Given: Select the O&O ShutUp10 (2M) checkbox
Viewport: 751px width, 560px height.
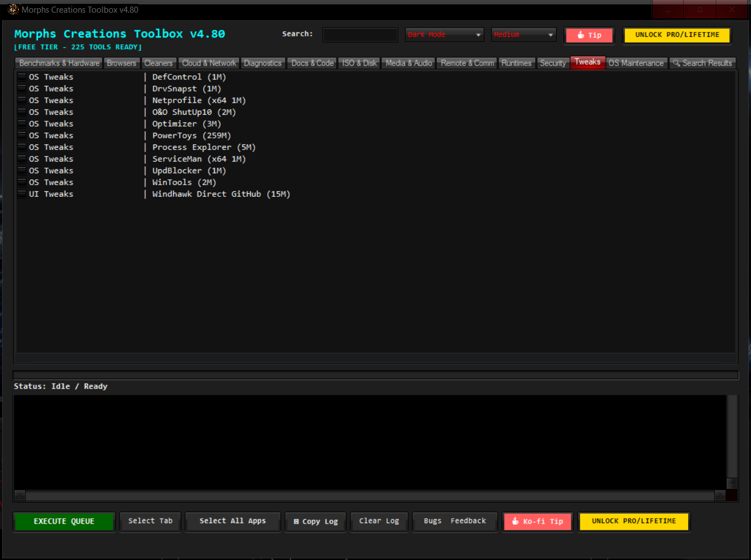Looking at the screenshot, I should click(22, 112).
